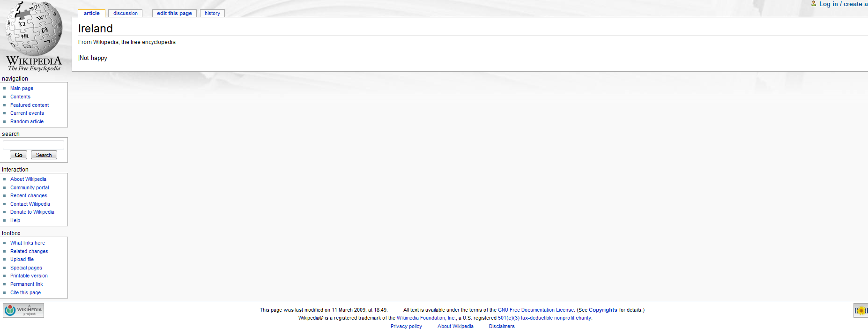The height and width of the screenshot is (336, 868).
Task: Open the Help link
Action: (x=15, y=220)
